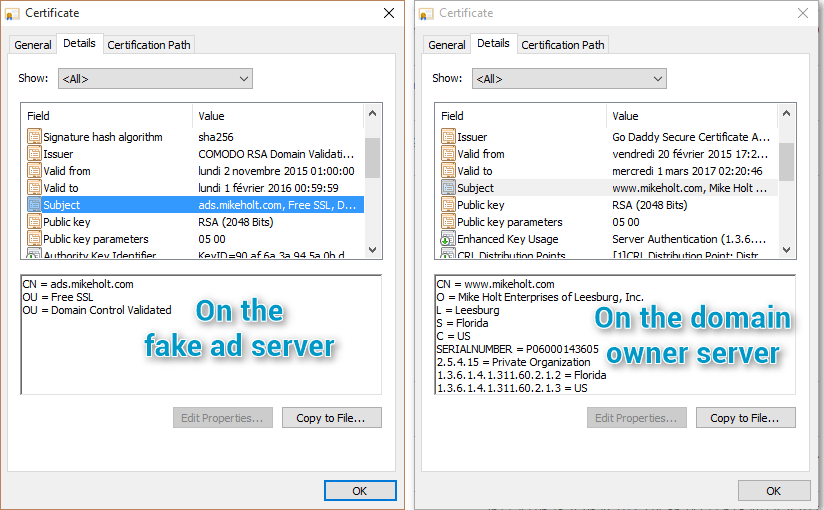This screenshot has width=824, height=510.
Task: Switch to General tab in right certificate window
Action: pos(447,45)
